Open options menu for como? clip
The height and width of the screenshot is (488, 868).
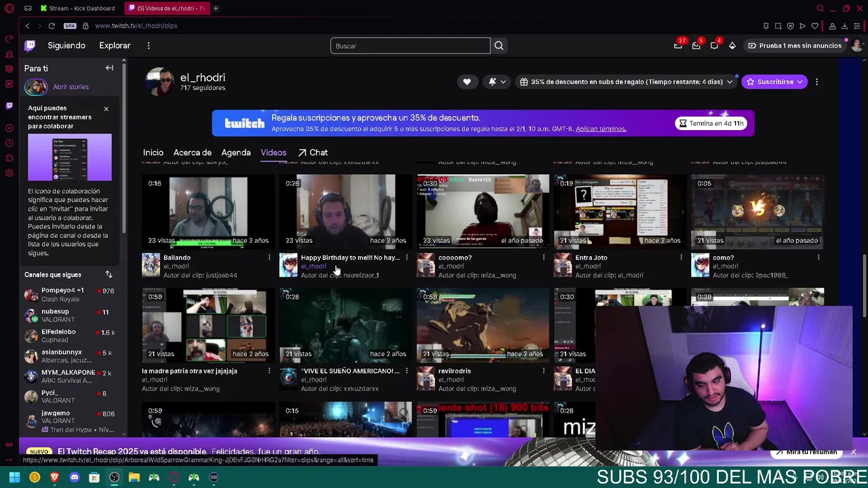pyautogui.click(x=818, y=258)
